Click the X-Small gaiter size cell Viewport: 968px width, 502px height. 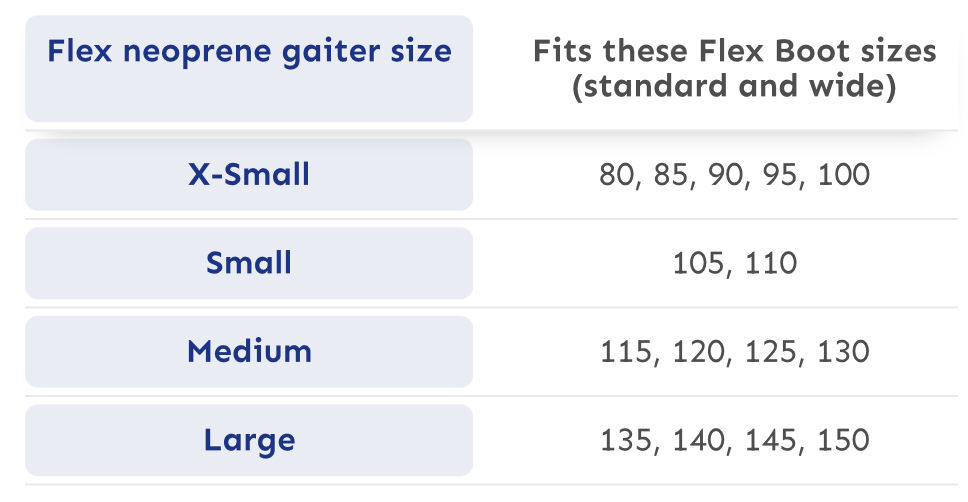point(249,175)
